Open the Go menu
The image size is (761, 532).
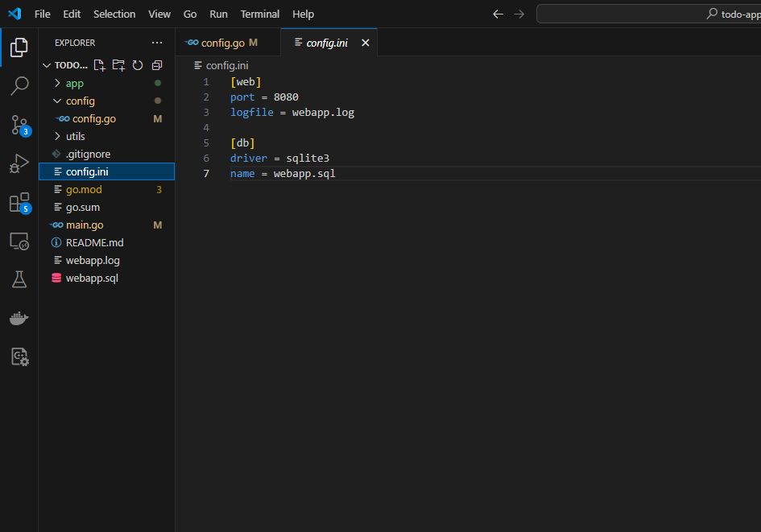(x=190, y=14)
